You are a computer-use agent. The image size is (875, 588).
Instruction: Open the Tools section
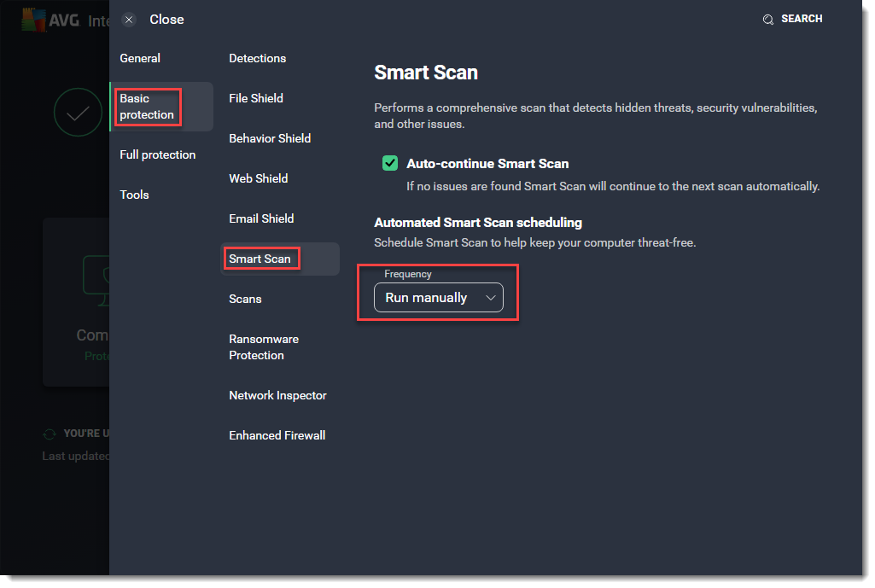[134, 195]
